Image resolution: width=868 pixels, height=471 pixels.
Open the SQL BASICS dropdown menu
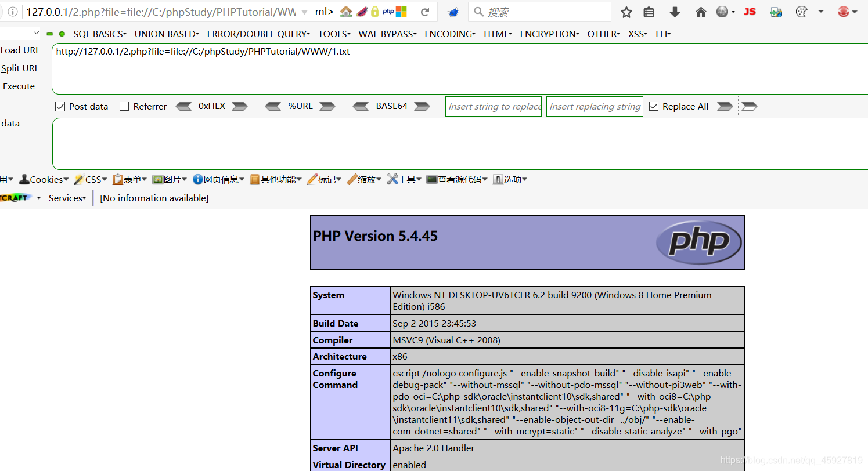click(100, 34)
